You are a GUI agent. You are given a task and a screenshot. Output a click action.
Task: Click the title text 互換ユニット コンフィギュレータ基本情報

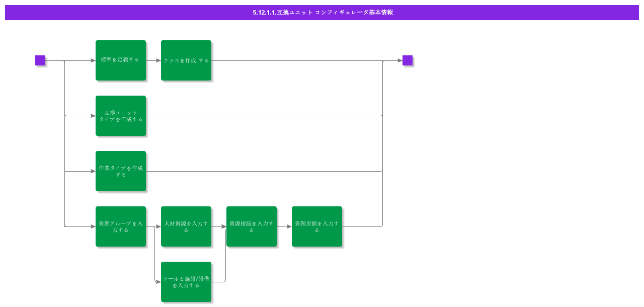(x=322, y=13)
